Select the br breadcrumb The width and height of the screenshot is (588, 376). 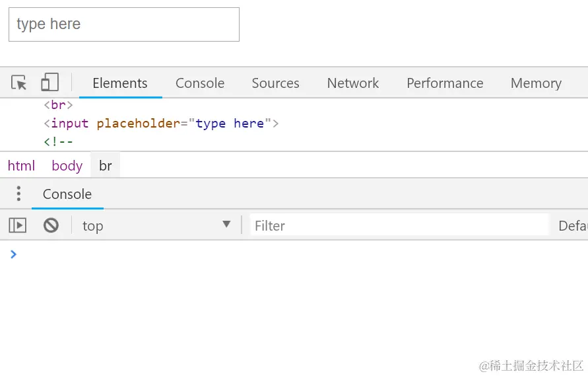[106, 166]
